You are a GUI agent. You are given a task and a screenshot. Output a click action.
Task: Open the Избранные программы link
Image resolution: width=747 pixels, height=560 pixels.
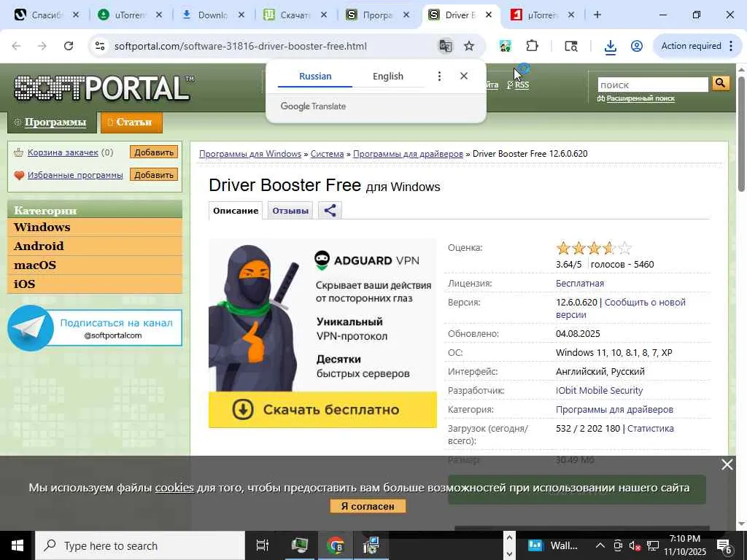pyautogui.click(x=75, y=175)
